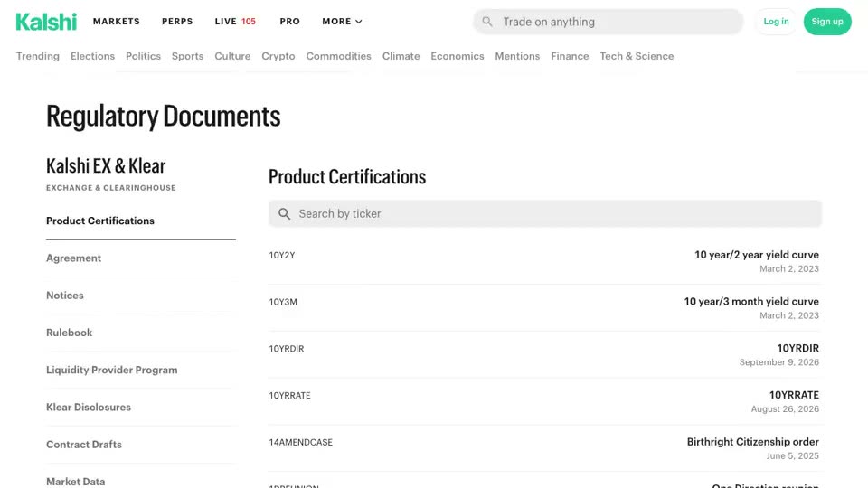This screenshot has height=488, width=868.
Task: Select the Trending category
Action: [x=38, y=56]
